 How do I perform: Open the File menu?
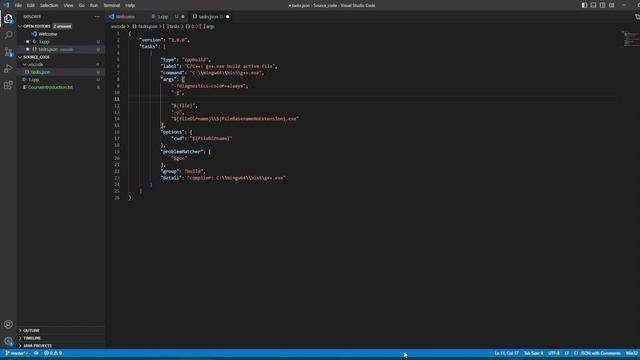18,5
